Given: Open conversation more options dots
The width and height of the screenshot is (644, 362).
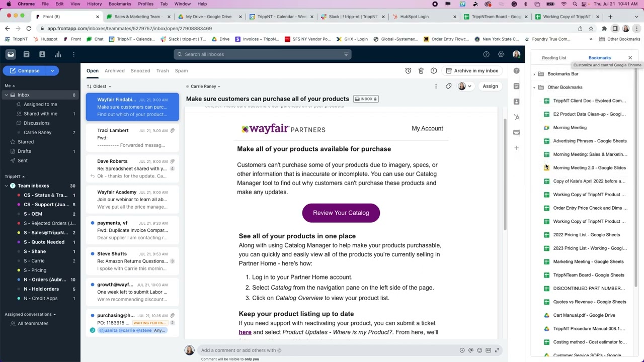Looking at the screenshot, I should tap(436, 86).
